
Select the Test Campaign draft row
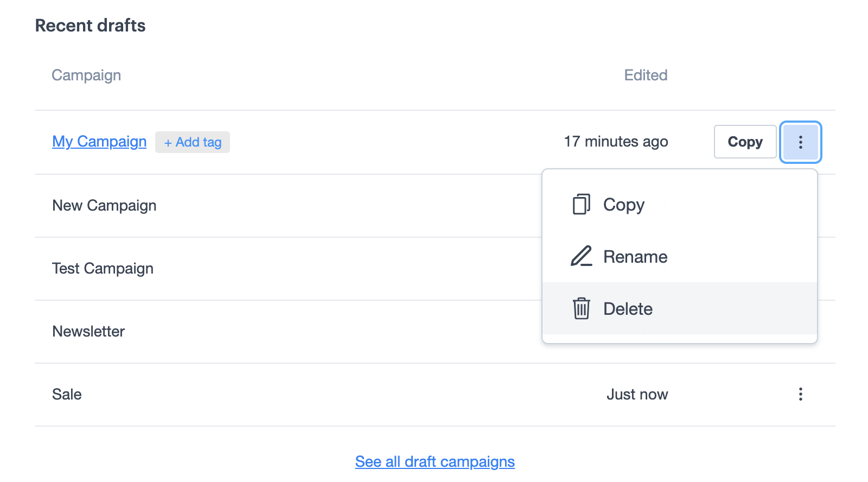tap(103, 269)
